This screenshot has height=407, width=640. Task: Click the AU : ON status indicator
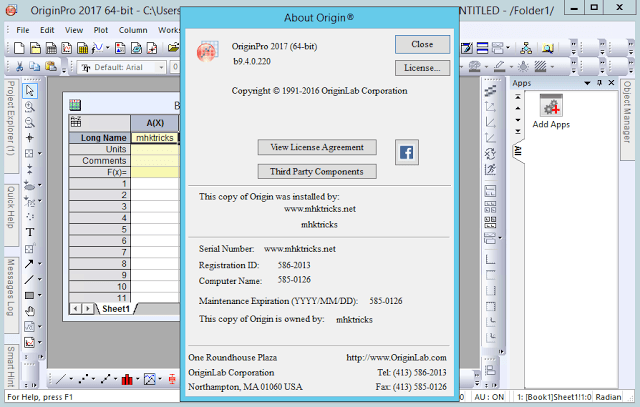tap(489, 397)
